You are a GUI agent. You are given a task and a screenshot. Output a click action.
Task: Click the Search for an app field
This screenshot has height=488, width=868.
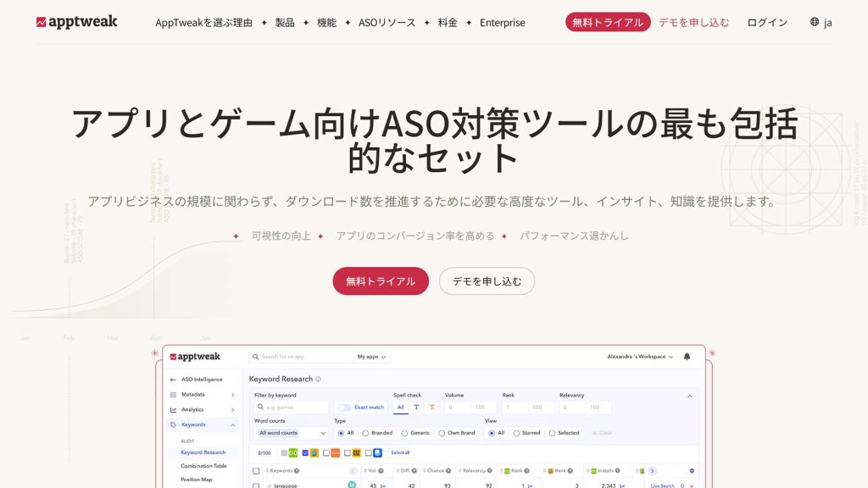coord(302,357)
